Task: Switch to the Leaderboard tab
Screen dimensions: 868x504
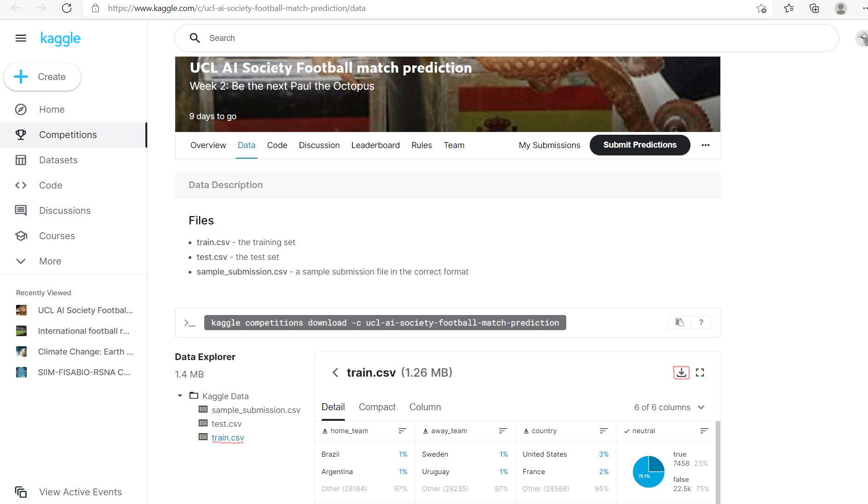Action: [375, 145]
